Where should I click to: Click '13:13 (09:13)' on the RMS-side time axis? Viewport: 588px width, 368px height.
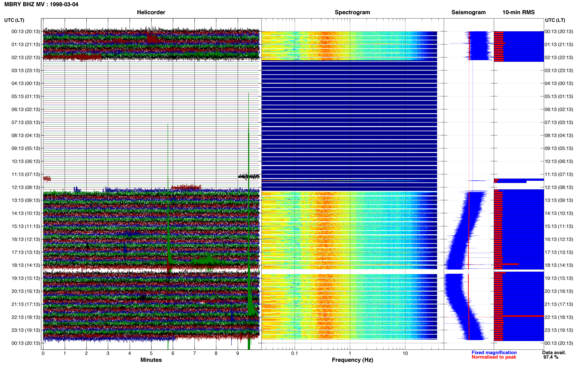pos(559,200)
